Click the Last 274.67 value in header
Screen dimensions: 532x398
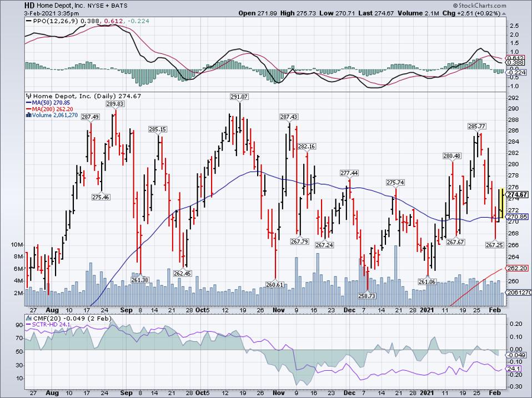pyautogui.click(x=376, y=13)
